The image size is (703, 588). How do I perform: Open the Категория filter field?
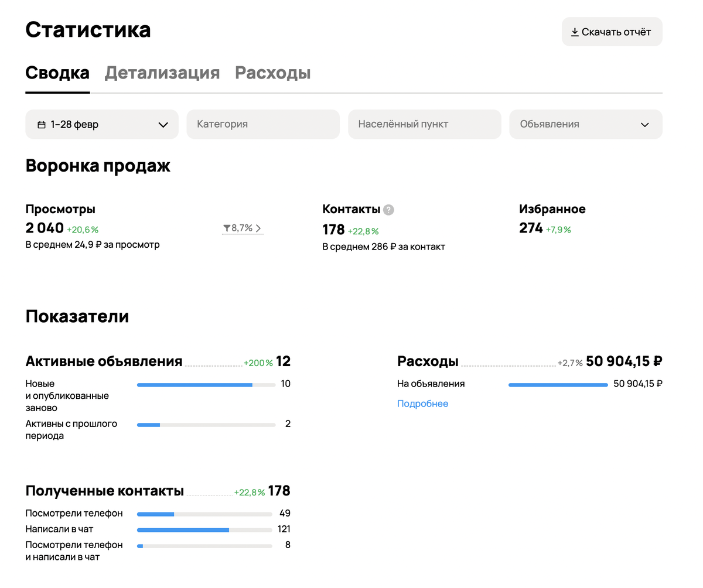coord(262,124)
